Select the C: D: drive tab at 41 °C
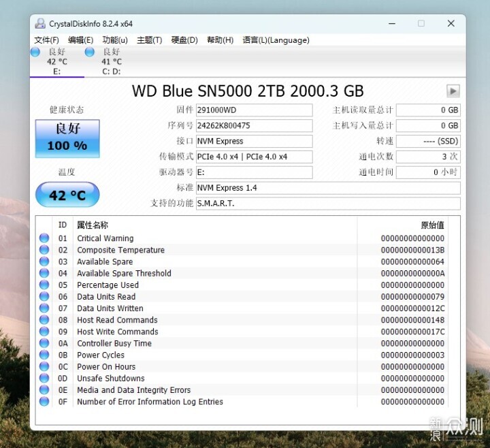 click(112, 61)
